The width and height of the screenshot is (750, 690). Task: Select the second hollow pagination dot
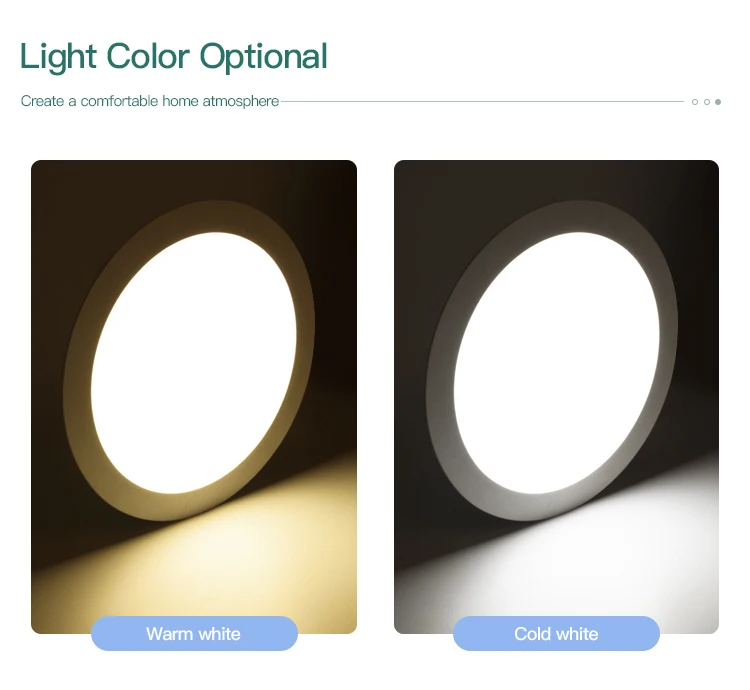(x=707, y=102)
